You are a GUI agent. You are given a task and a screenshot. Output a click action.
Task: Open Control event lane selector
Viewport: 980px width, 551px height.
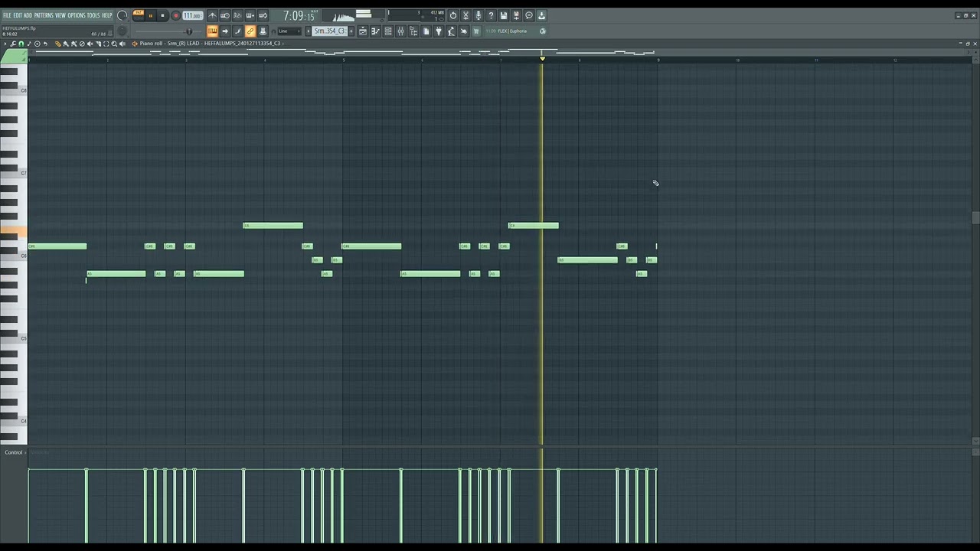14,452
